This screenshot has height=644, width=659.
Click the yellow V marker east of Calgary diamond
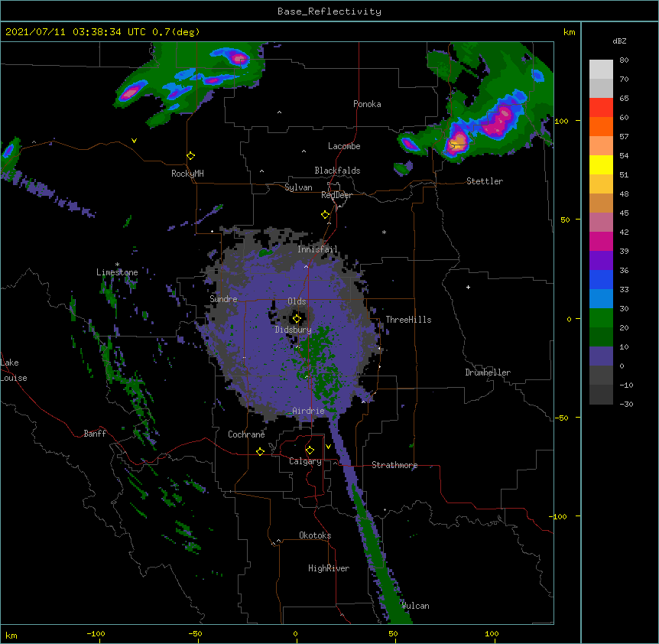point(328,447)
